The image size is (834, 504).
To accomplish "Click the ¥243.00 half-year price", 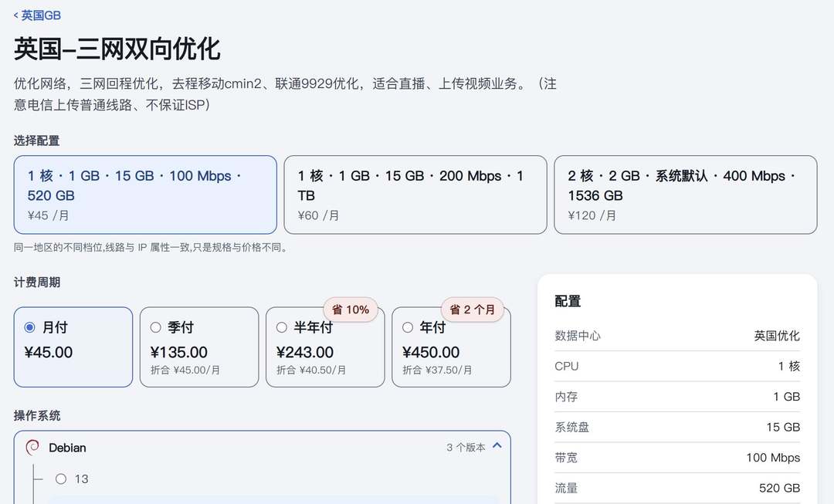I will 305,352.
